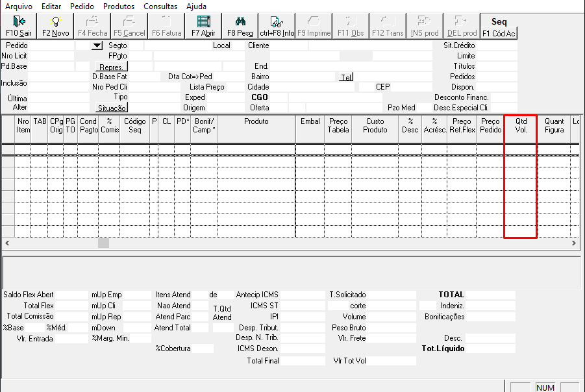Open the Consultas menu
585x392 pixels.
[x=160, y=6]
